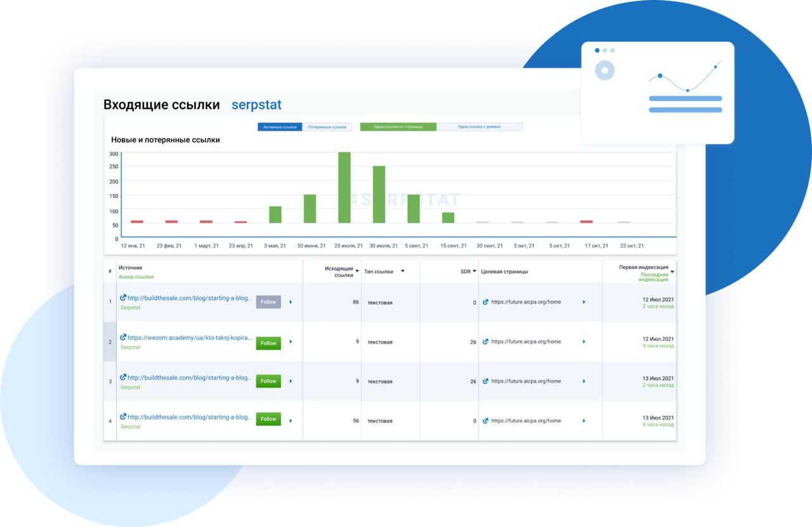The width and height of the screenshot is (812, 527).
Task: Click the Новые и потерянные ссылки chart title
Action: tap(166, 140)
